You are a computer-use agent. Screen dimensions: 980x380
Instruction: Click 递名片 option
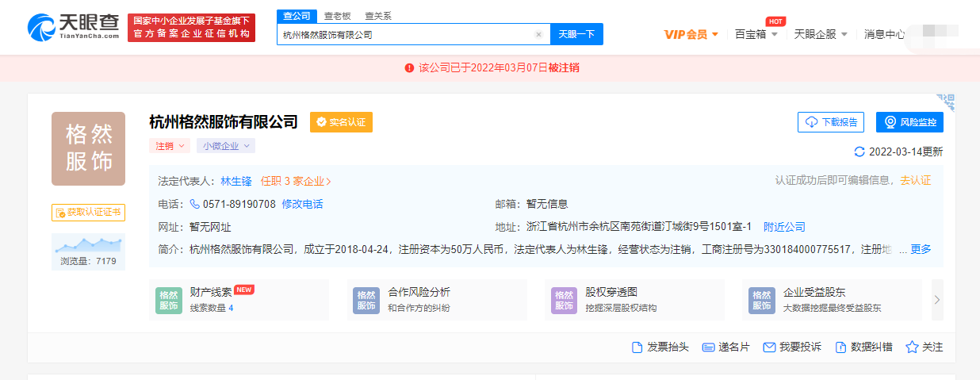(725, 347)
